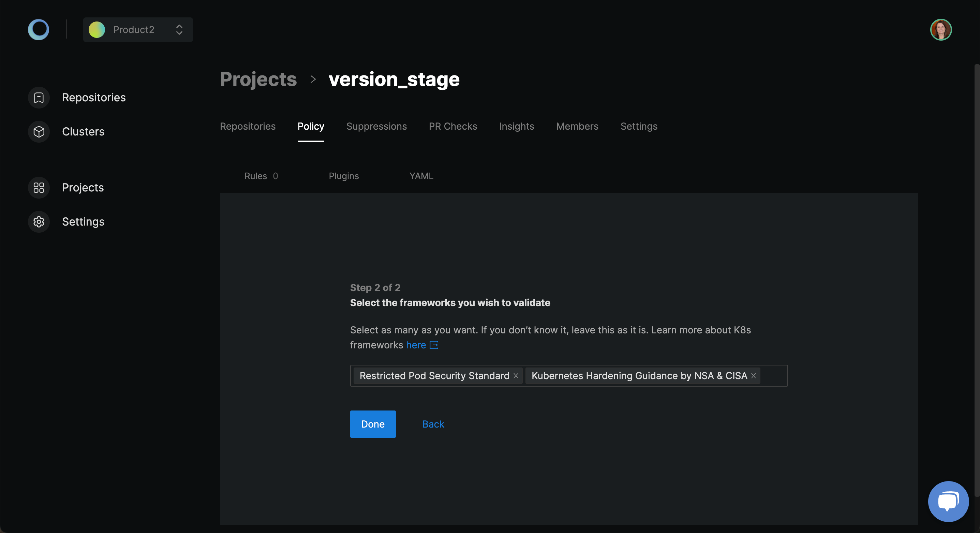Remove Kubernetes Hardening Guidance by NSA tag
The width and height of the screenshot is (980, 533).
[x=754, y=375]
